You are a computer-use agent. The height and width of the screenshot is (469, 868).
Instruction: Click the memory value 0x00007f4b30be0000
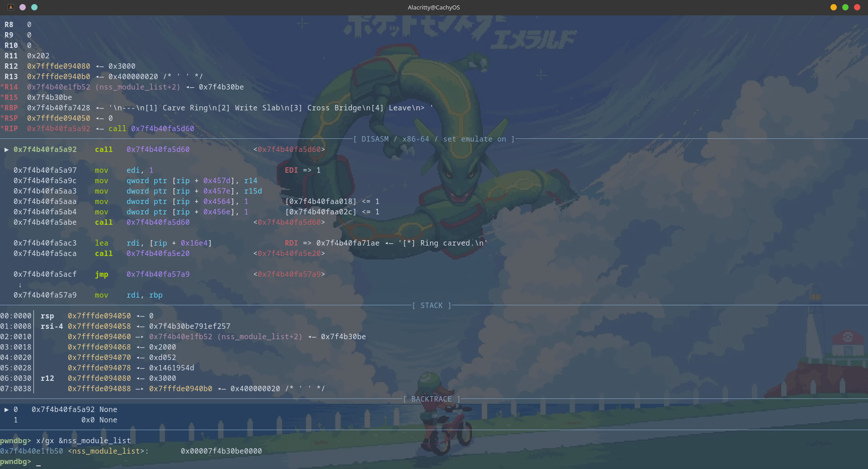[222, 451]
